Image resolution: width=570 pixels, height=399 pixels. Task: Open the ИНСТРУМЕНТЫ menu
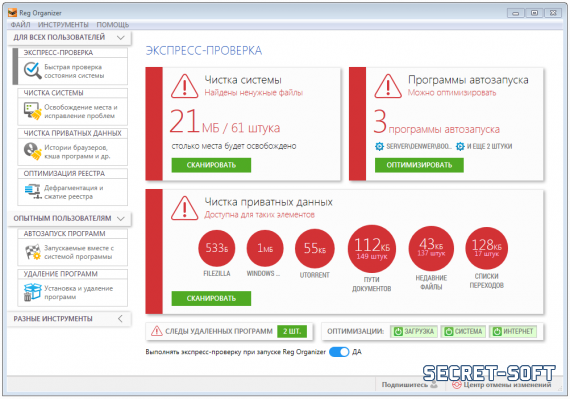click(63, 25)
